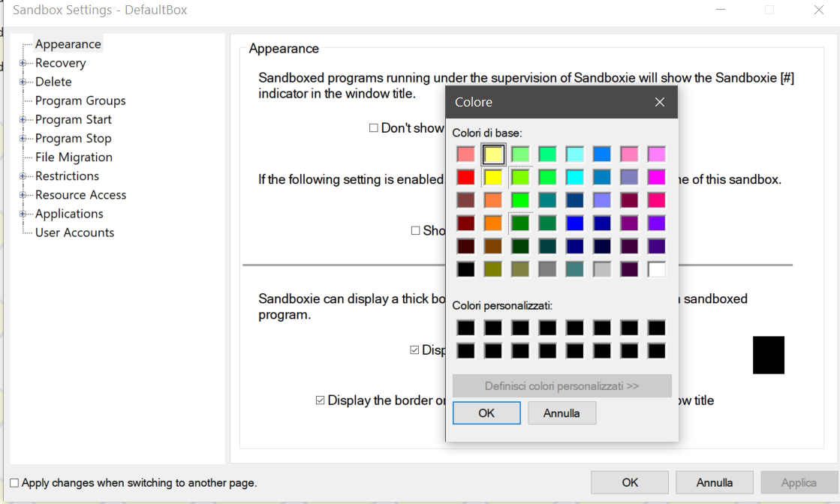This screenshot has width=840, height=504.
Task: Pick the white basic color swatch
Action: point(656,269)
